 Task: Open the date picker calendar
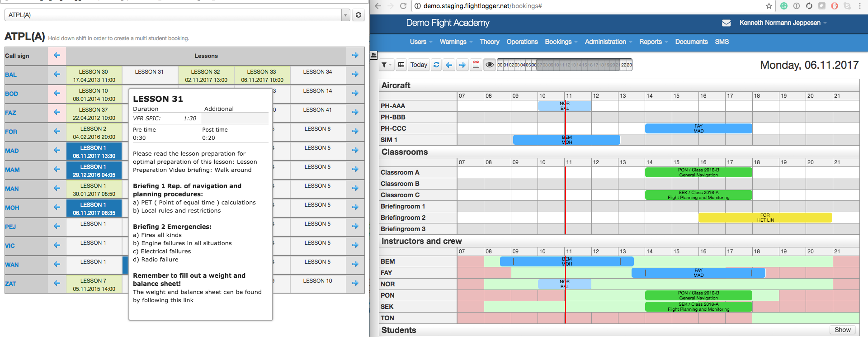click(476, 65)
